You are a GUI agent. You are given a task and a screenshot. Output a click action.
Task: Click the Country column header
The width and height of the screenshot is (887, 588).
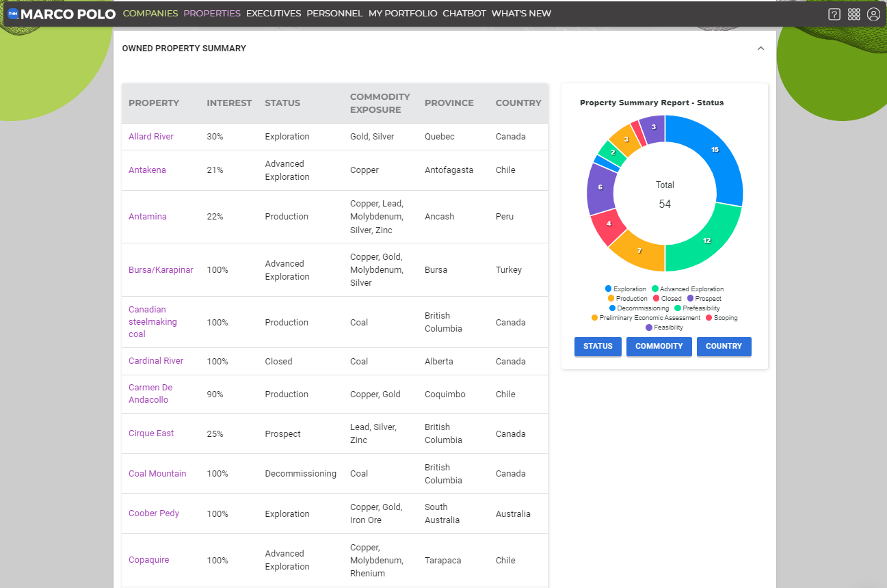518,103
